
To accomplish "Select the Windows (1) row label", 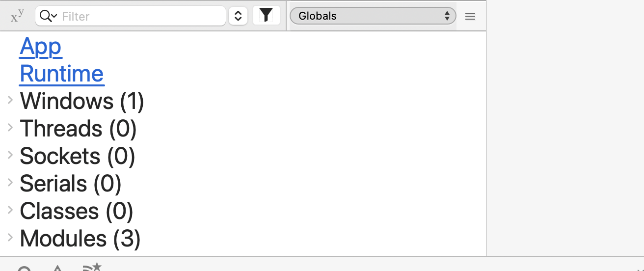I will [82, 102].
